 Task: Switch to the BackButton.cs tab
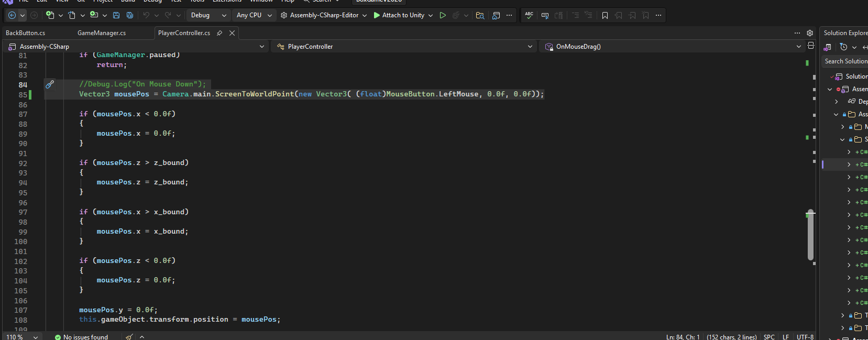[x=25, y=32]
